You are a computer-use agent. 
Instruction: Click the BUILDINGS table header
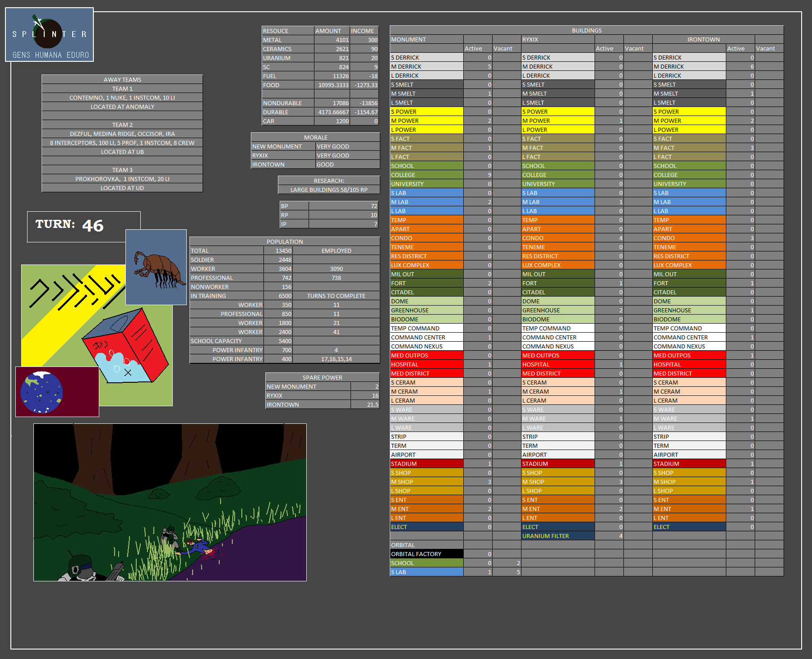pos(586,31)
